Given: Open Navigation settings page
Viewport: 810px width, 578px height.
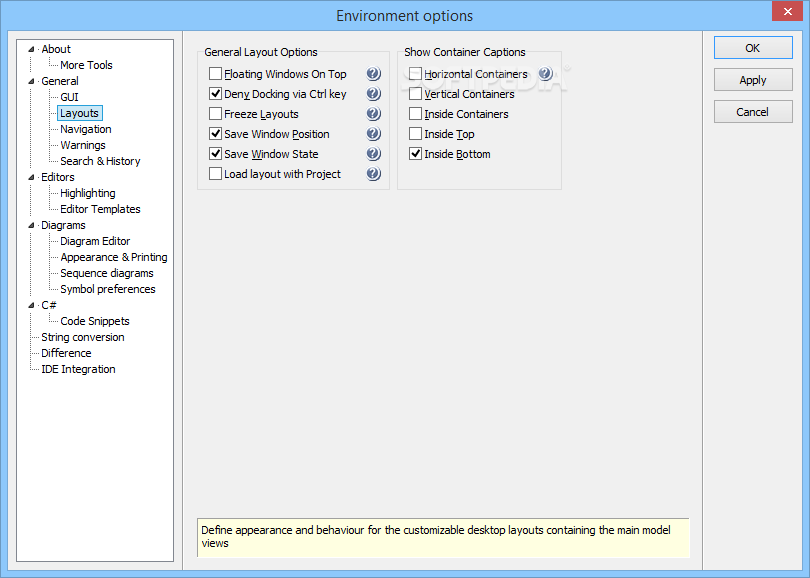Looking at the screenshot, I should (x=86, y=129).
